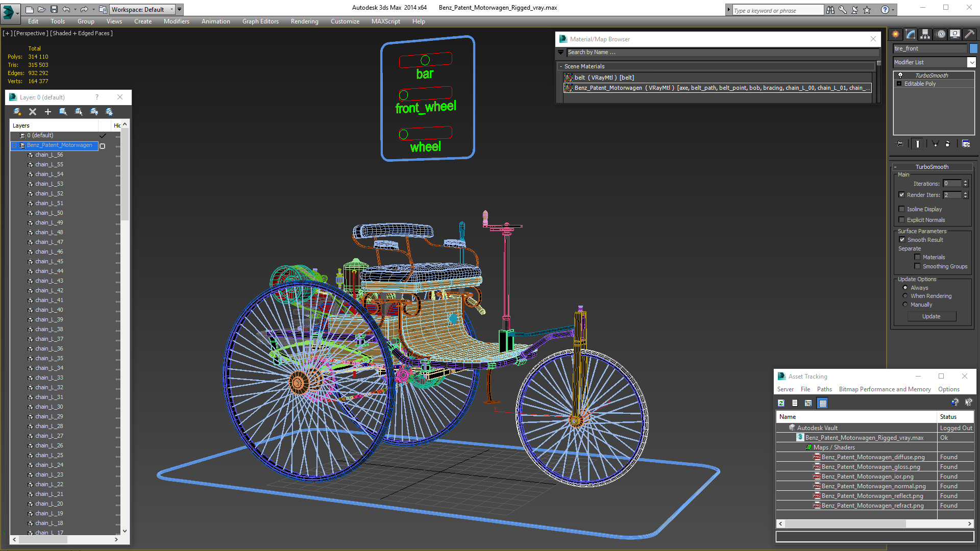Image resolution: width=980 pixels, height=551 pixels.
Task: Select When Rendering update option
Action: (905, 296)
